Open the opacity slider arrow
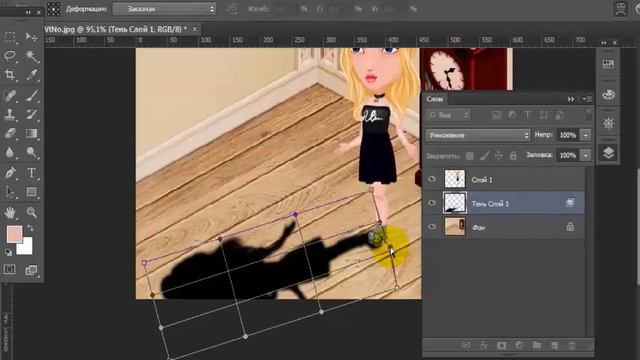The width and height of the screenshot is (640, 360). tap(586, 135)
